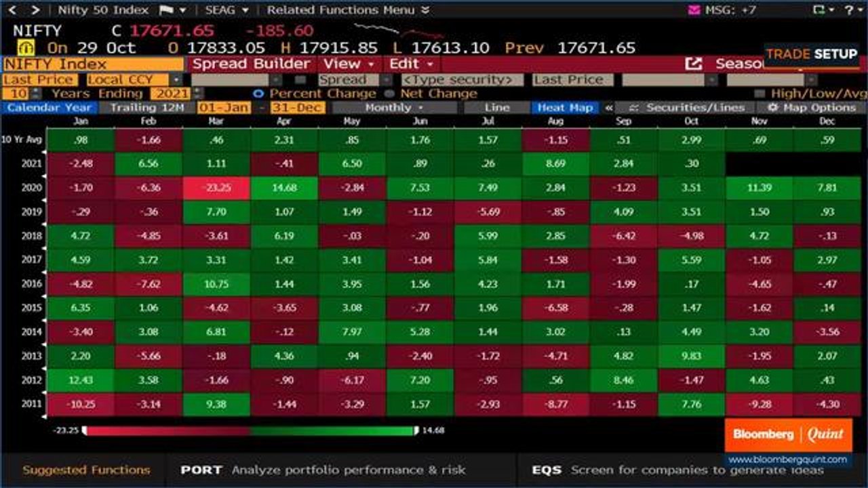Open the pink MSG envelope icon
Viewport: 868px width, 488px height.
[694, 10]
